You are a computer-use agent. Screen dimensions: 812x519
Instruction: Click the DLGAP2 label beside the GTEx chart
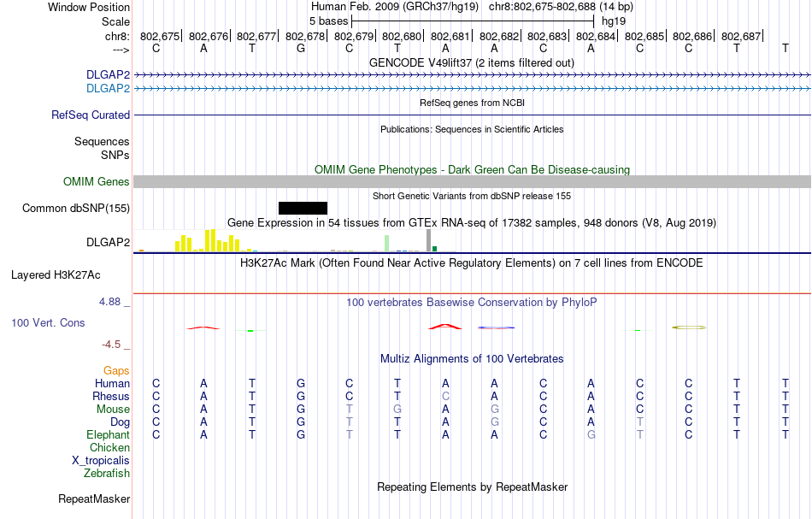click(108, 243)
